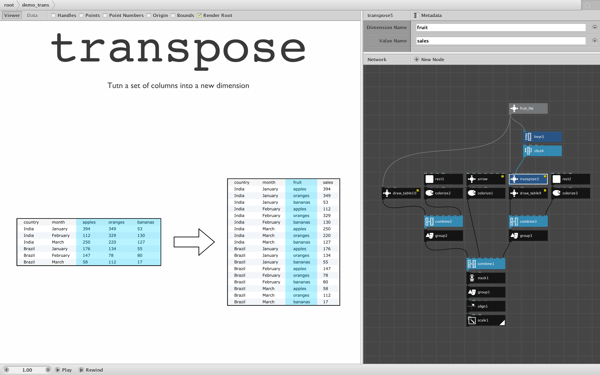600x375 pixels.
Task: Click the fruit header in the right table
Action: pyautogui.click(x=297, y=182)
